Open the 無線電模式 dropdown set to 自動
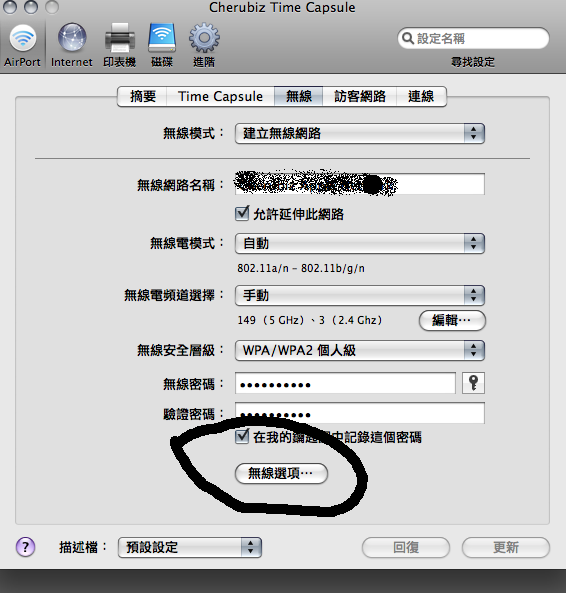The image size is (566, 593). 360,243
